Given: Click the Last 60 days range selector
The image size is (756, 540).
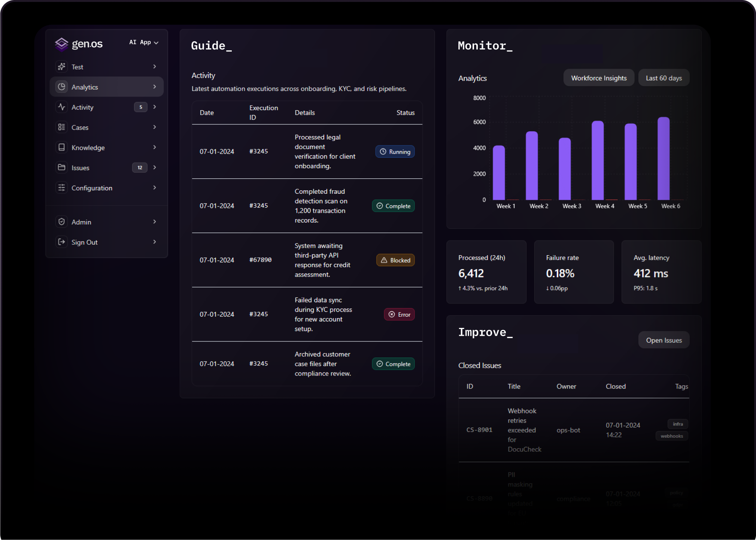Looking at the screenshot, I should 664,78.
